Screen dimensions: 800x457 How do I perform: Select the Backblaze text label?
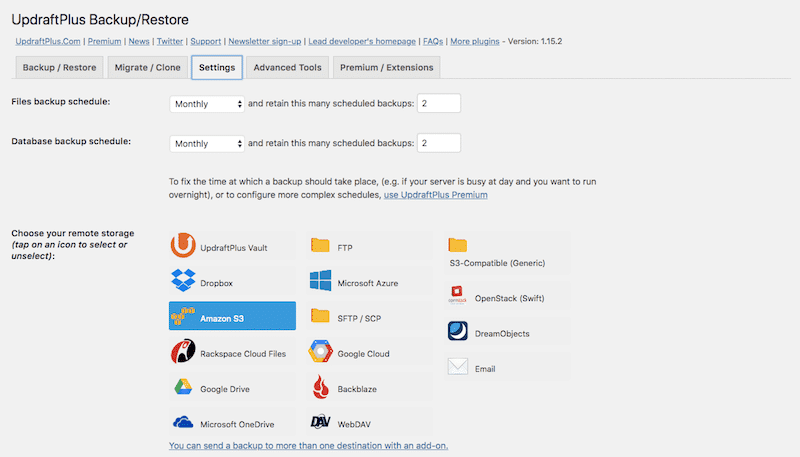pos(357,389)
